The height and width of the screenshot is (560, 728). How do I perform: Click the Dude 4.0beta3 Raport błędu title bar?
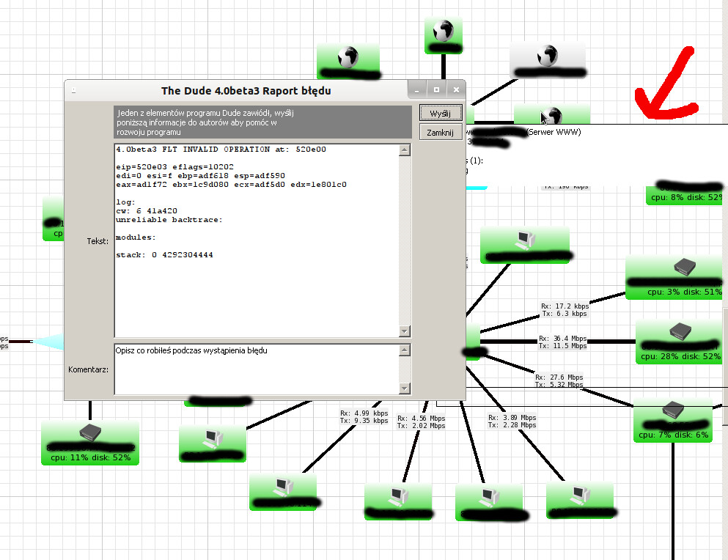point(246,91)
